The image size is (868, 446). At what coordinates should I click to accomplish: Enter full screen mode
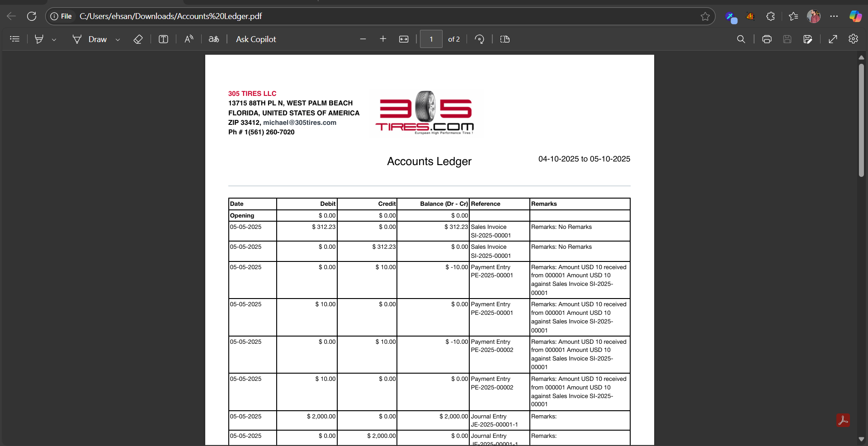point(833,39)
